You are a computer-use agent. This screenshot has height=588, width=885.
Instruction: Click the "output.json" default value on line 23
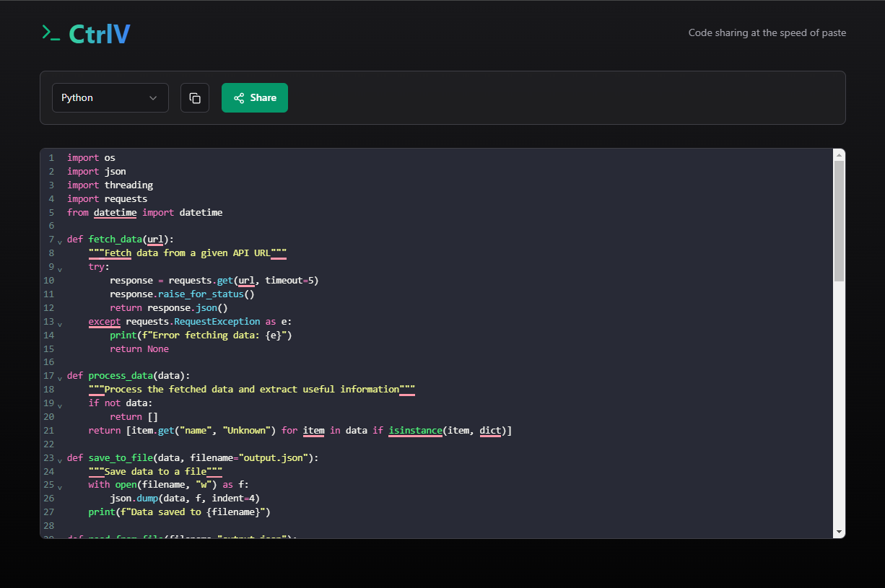click(x=274, y=458)
